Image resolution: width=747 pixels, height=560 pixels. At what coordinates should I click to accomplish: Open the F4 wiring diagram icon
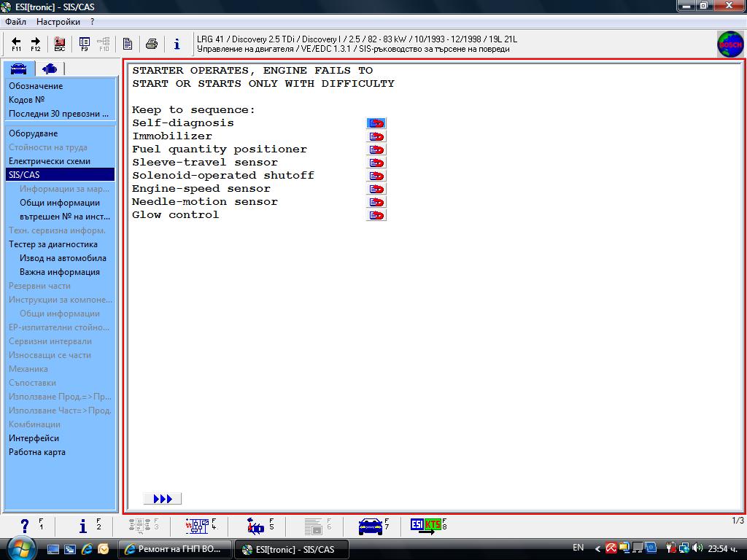click(197, 526)
